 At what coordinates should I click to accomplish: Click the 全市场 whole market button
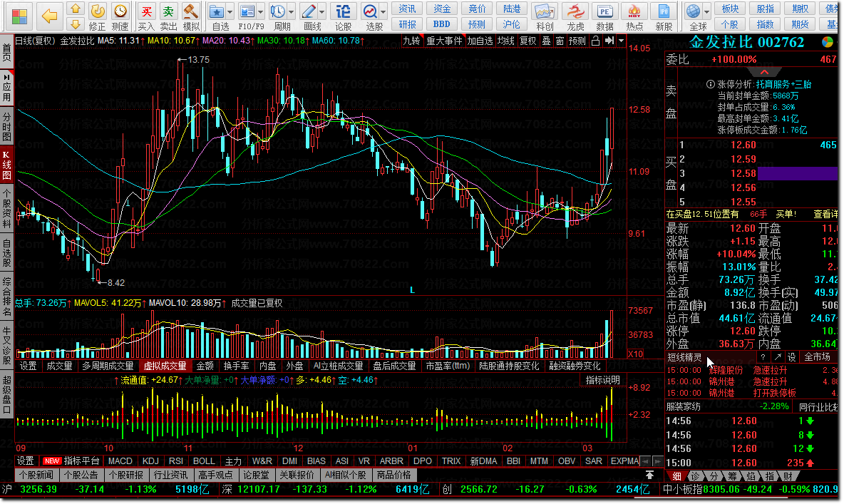coord(817,357)
